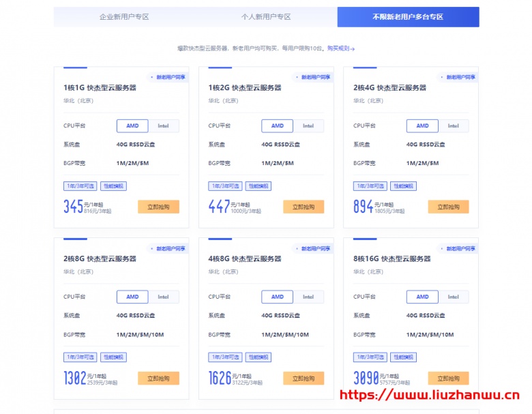Click the 新老用户同享 badge on 4核8G card
The image size is (532, 414).
[313, 248]
